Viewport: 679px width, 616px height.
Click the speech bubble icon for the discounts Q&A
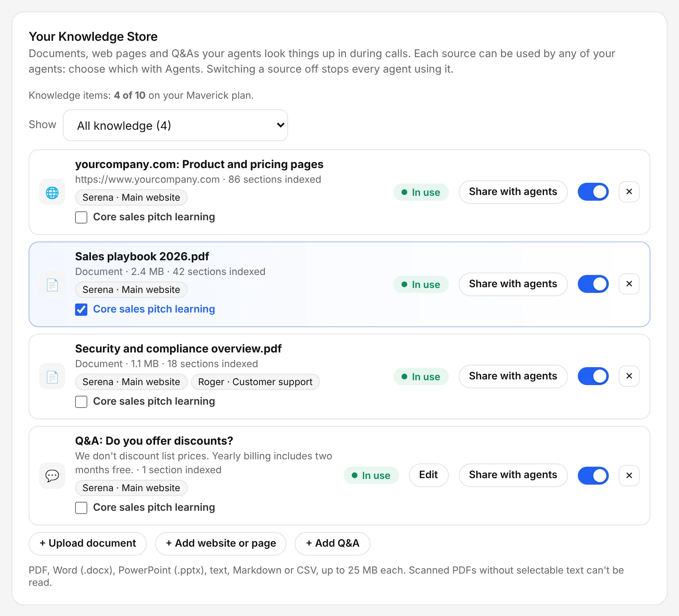click(52, 476)
